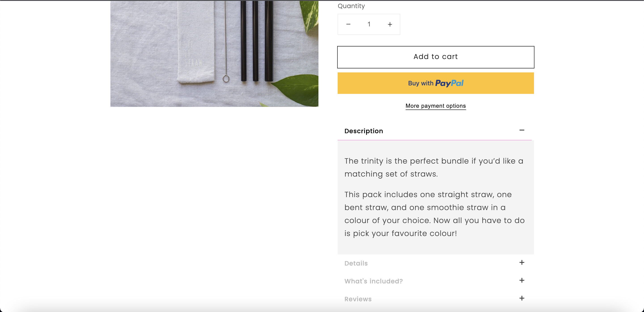Image resolution: width=644 pixels, height=312 pixels.
Task: Open More payment options link
Action: coord(436,106)
